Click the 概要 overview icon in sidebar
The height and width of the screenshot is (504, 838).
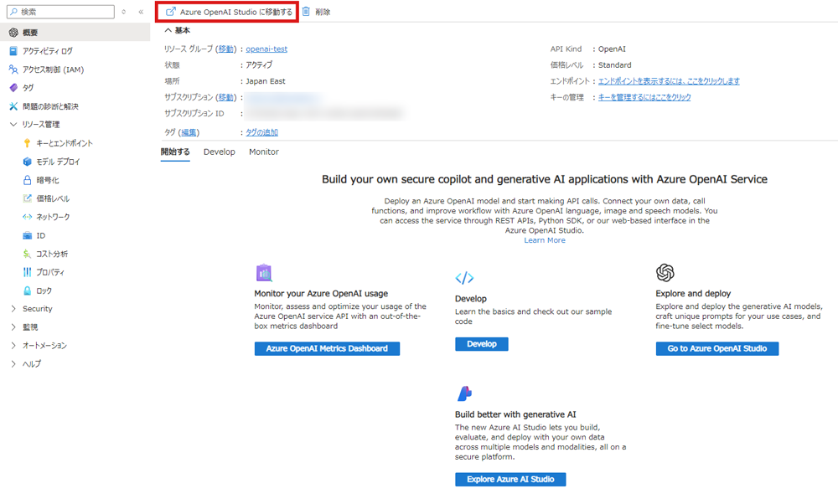tap(13, 33)
